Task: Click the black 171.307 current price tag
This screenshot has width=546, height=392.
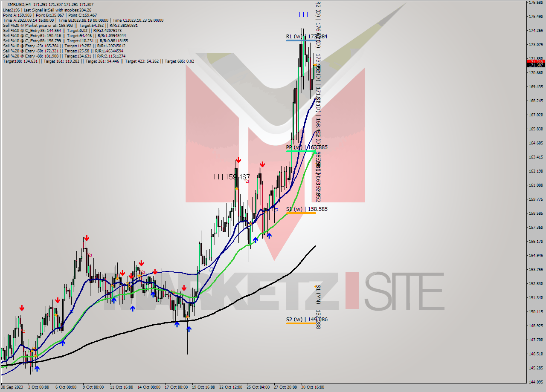Action: [536, 65]
